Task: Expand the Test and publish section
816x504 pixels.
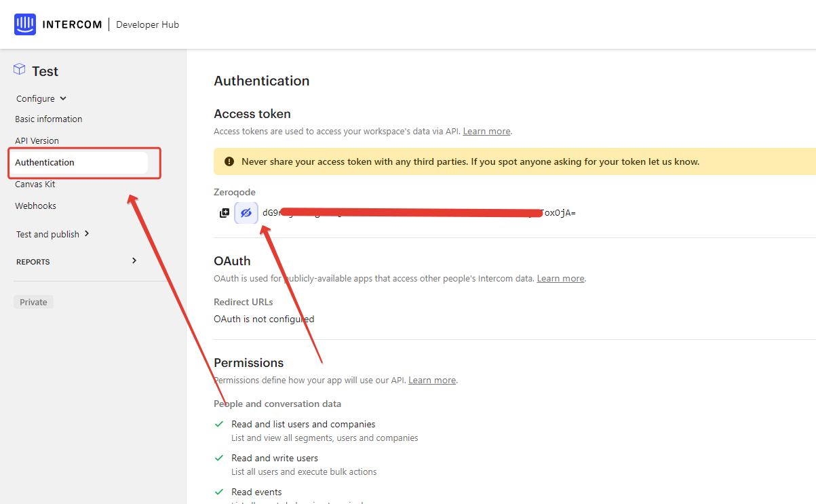Action: (53, 234)
